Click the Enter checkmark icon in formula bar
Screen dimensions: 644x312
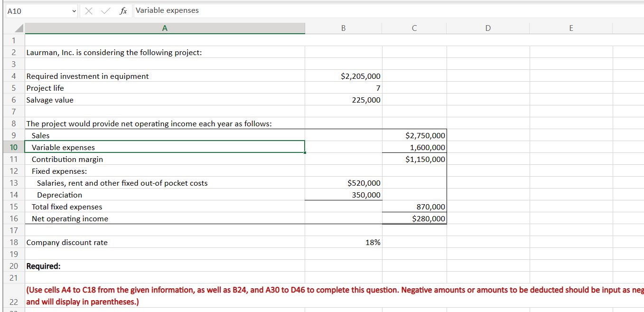coord(105,10)
